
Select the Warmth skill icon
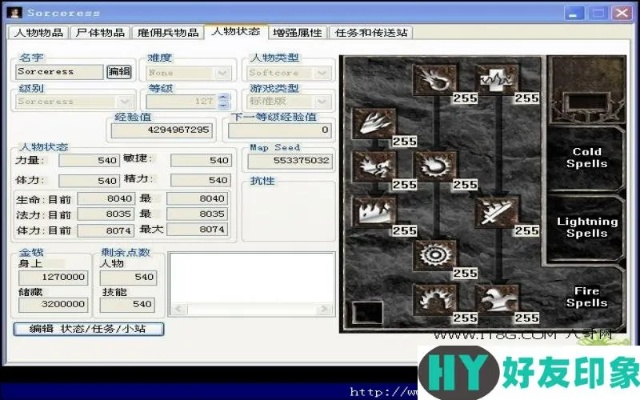497,79
